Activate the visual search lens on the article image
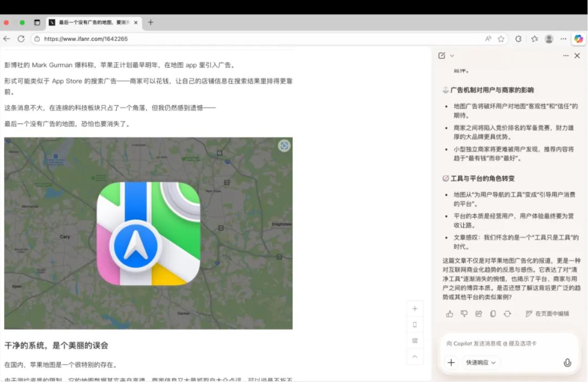The height and width of the screenshot is (382, 588). coord(285,146)
